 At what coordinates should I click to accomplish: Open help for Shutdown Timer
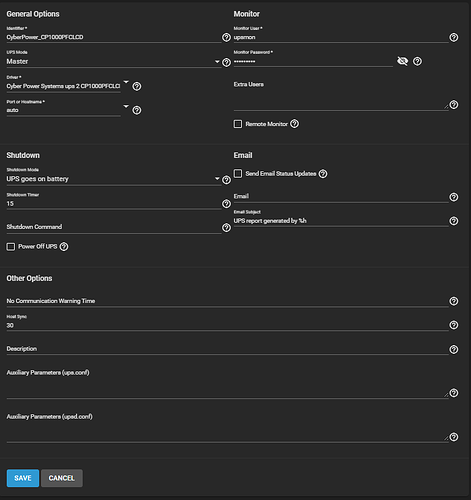pos(226,204)
